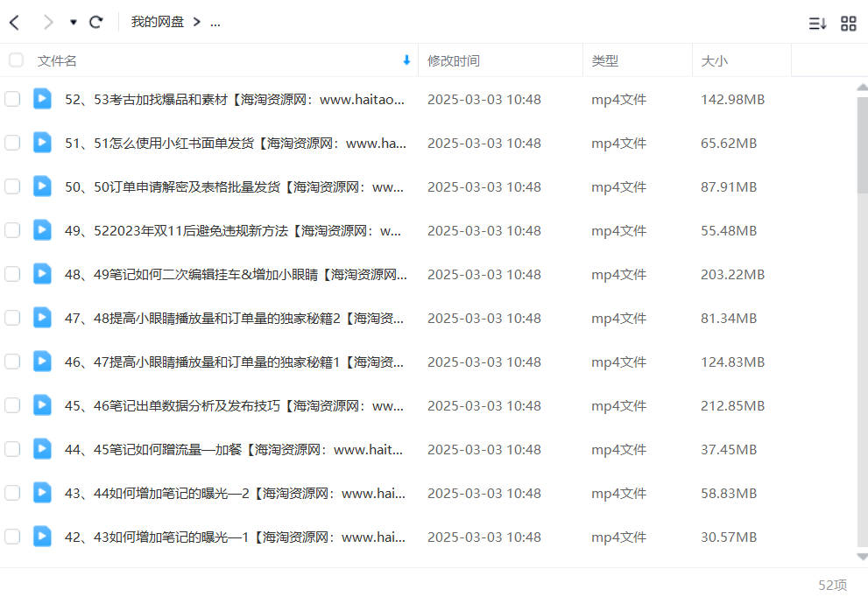Sort by 大小 column header
This screenshot has width=868, height=604.
click(x=714, y=61)
